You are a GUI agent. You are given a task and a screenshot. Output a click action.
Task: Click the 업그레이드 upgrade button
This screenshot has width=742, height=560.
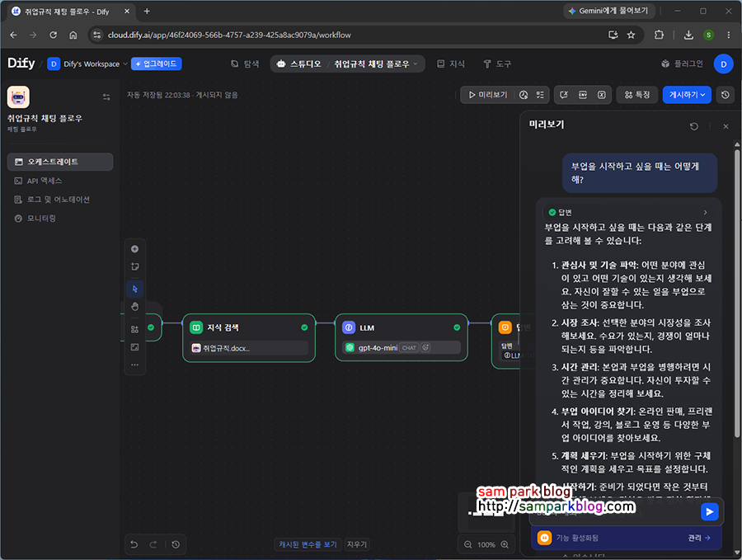156,64
